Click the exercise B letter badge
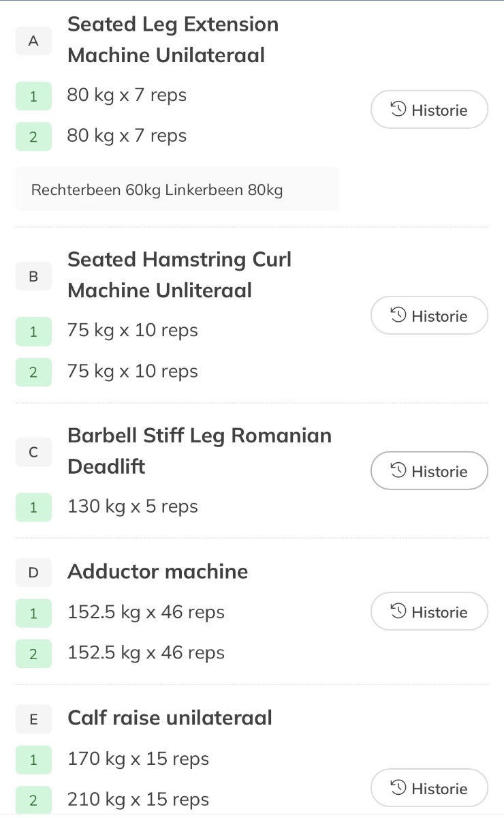The height and width of the screenshot is (818, 504). 33,277
